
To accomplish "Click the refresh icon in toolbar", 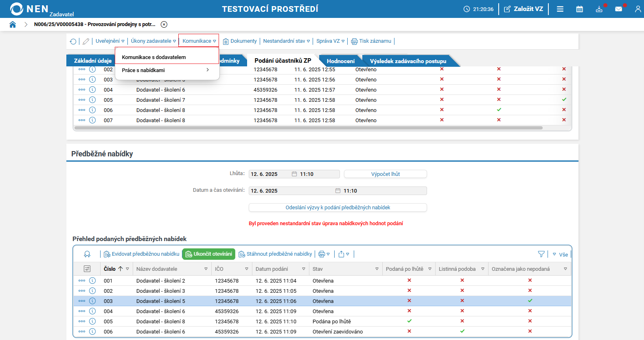I will [73, 41].
